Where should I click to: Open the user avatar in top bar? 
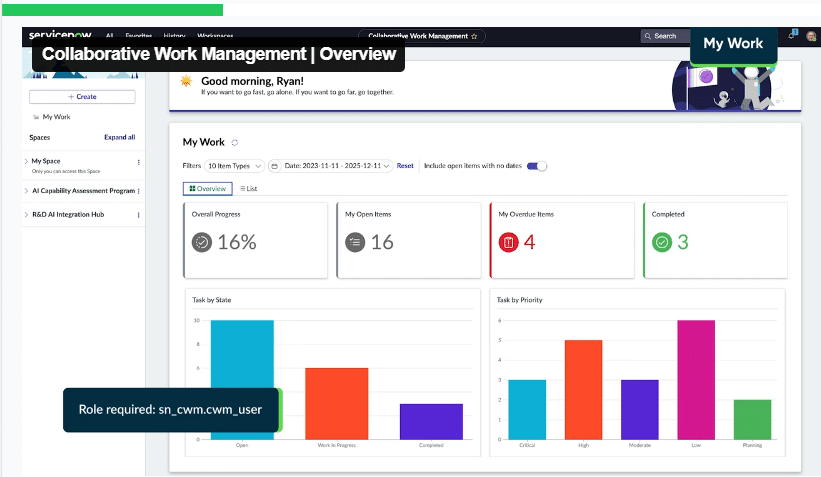(x=810, y=36)
